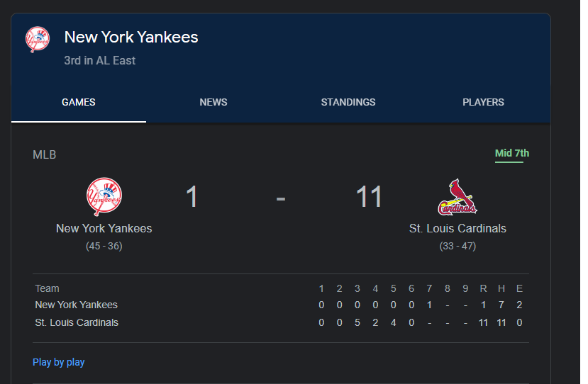Click the Cardinals score of 11

coord(369,197)
